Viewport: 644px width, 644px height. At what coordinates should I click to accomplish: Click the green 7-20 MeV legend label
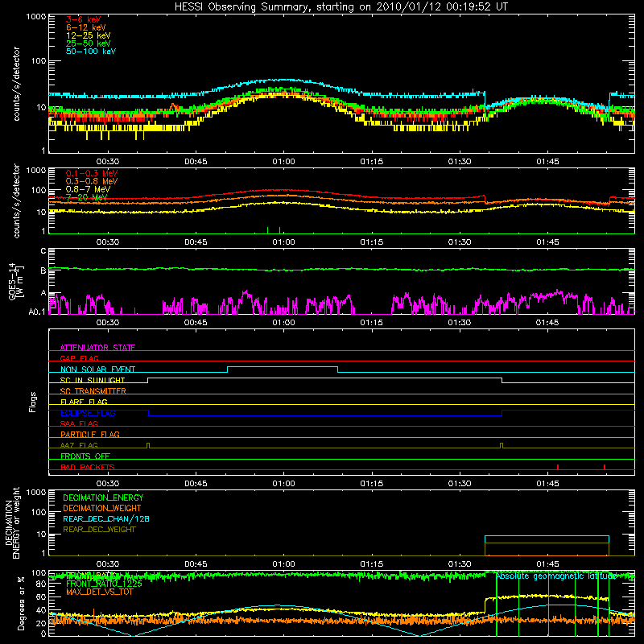coord(87,197)
